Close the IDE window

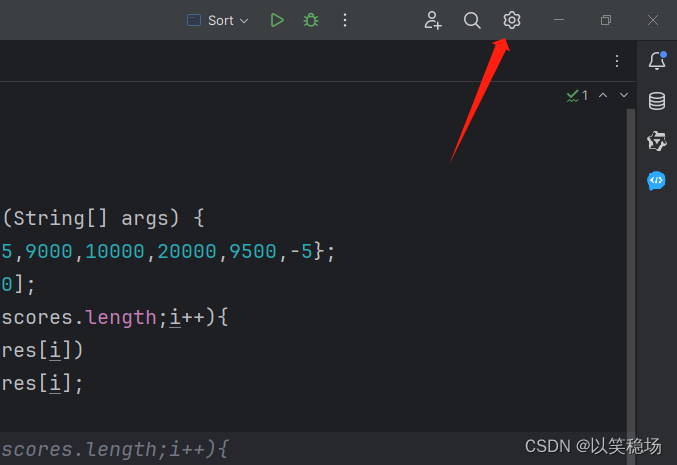pos(653,20)
